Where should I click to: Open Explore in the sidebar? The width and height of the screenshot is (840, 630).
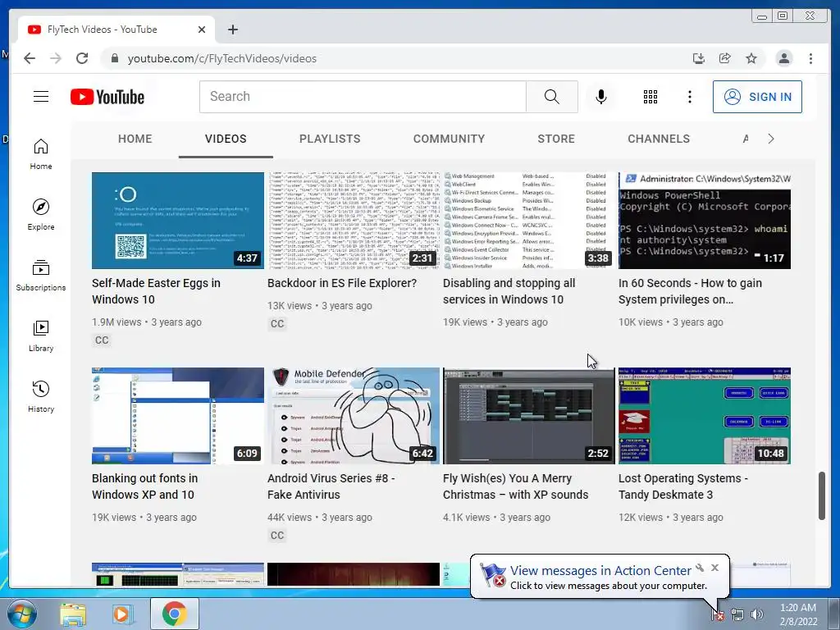41,215
